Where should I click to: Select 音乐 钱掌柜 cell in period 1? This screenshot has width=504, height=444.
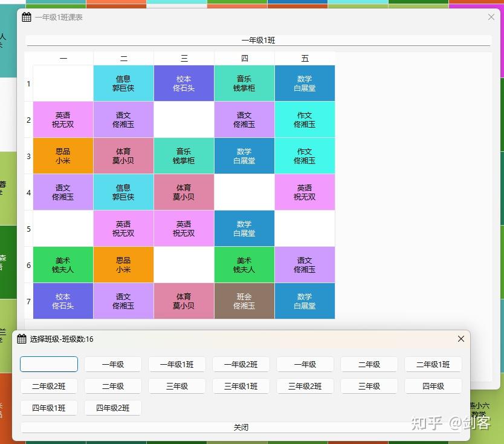pyautogui.click(x=244, y=83)
